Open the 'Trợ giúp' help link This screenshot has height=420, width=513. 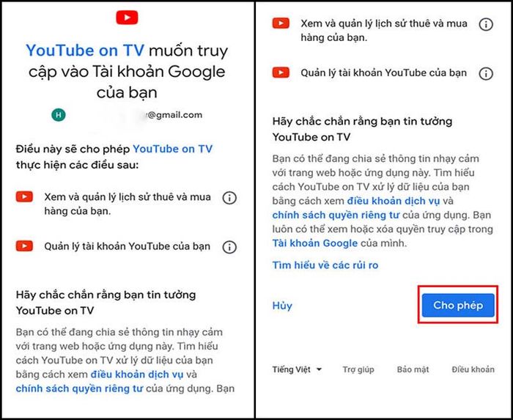click(x=358, y=369)
